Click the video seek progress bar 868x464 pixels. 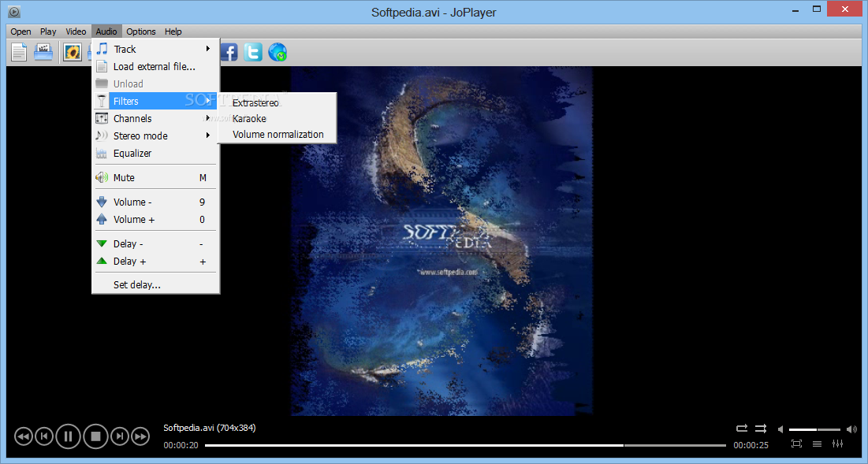click(x=465, y=445)
